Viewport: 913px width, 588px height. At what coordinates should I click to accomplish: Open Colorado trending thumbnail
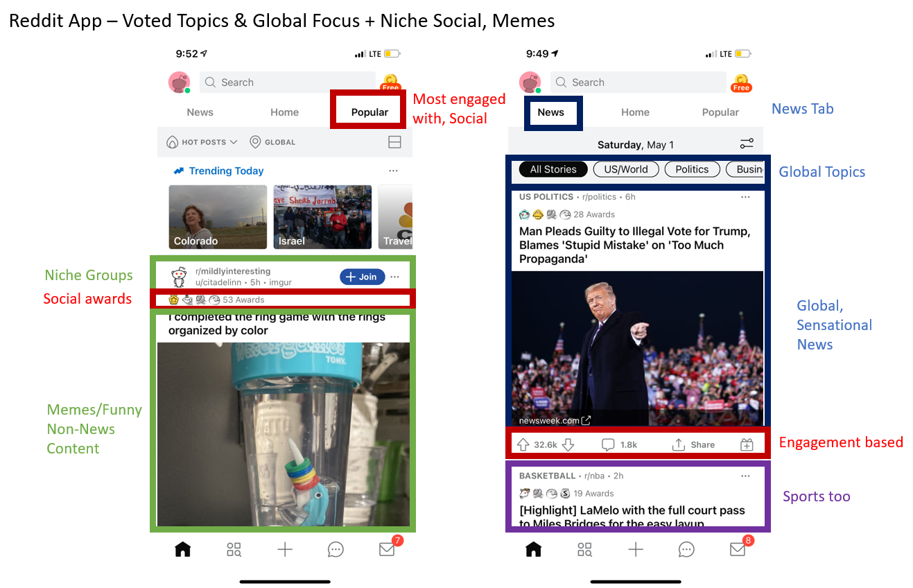(218, 217)
